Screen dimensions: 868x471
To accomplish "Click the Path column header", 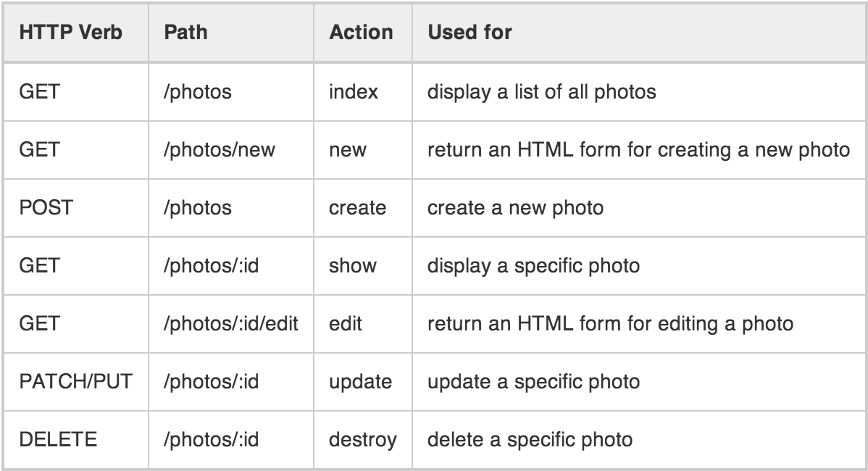I will (185, 32).
